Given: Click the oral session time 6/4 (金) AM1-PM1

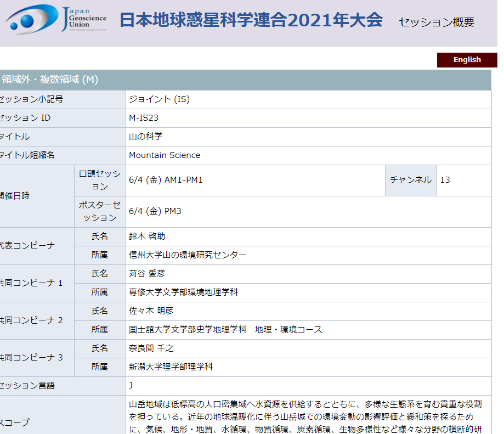Looking at the screenshot, I should click(x=166, y=180).
